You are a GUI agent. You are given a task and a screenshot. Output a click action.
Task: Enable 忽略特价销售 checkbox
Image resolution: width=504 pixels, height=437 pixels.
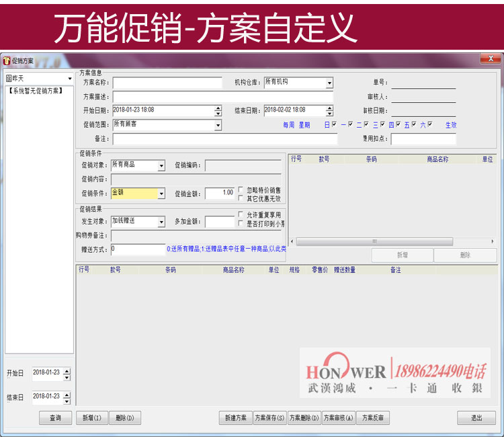click(x=241, y=190)
